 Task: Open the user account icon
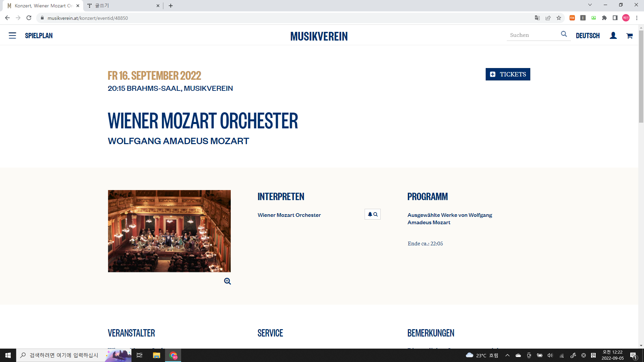click(613, 36)
